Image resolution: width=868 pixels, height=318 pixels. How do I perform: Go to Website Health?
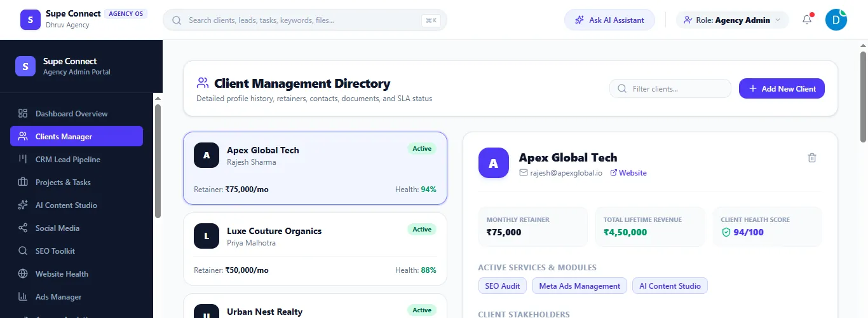click(76, 274)
